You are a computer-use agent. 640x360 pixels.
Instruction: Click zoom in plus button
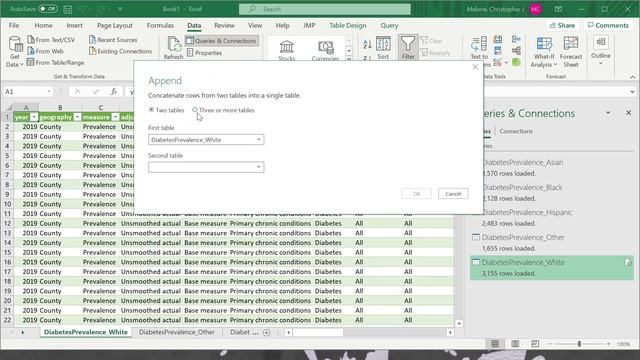608,344
